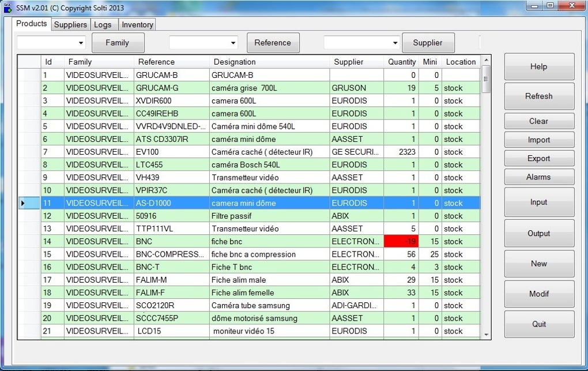Image resolution: width=588 pixels, height=371 pixels.
Task: Refresh the product list
Action: coord(539,96)
